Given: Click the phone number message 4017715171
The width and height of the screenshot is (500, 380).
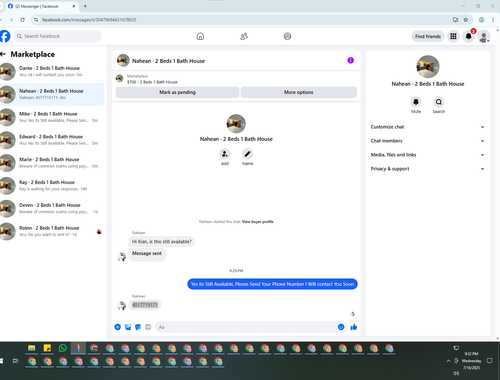Looking at the screenshot, I should pos(145,305).
